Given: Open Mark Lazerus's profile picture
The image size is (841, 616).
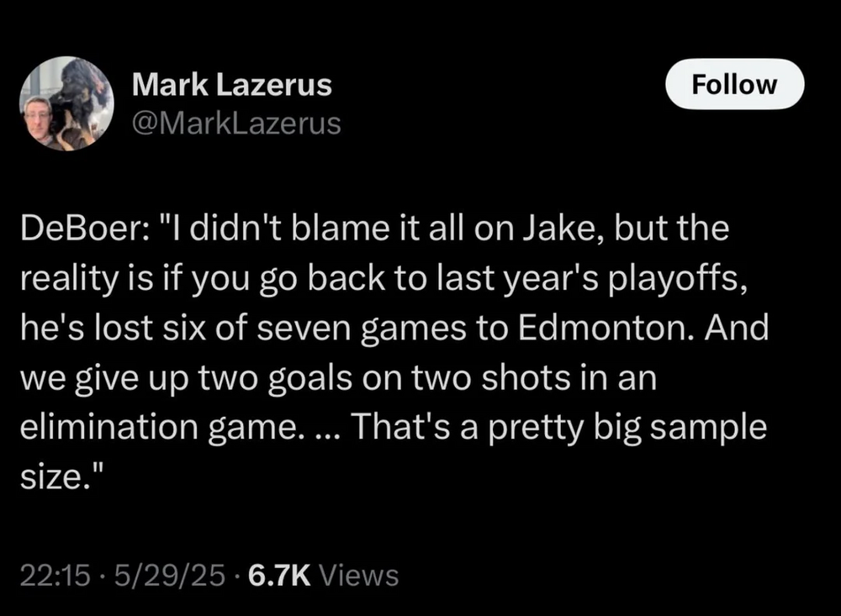Looking at the screenshot, I should [66, 104].
